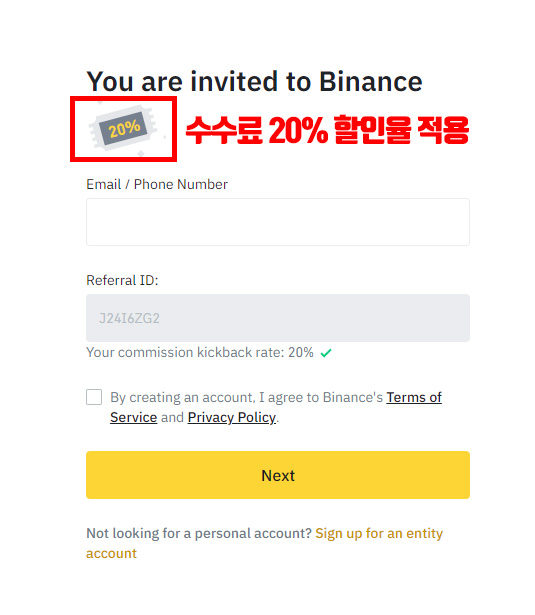
Task: Click the 'You are invited to Binance' heading
Action: tap(255, 82)
